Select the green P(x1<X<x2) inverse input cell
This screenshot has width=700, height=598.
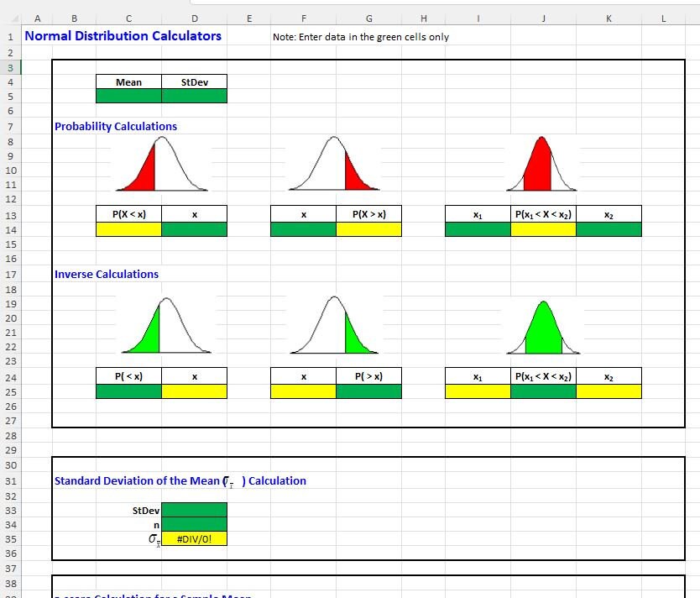click(543, 391)
